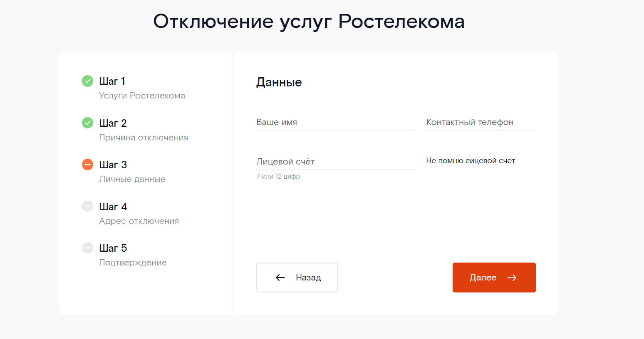Focus the Ваше имя input field
644x339 pixels.
335,123
